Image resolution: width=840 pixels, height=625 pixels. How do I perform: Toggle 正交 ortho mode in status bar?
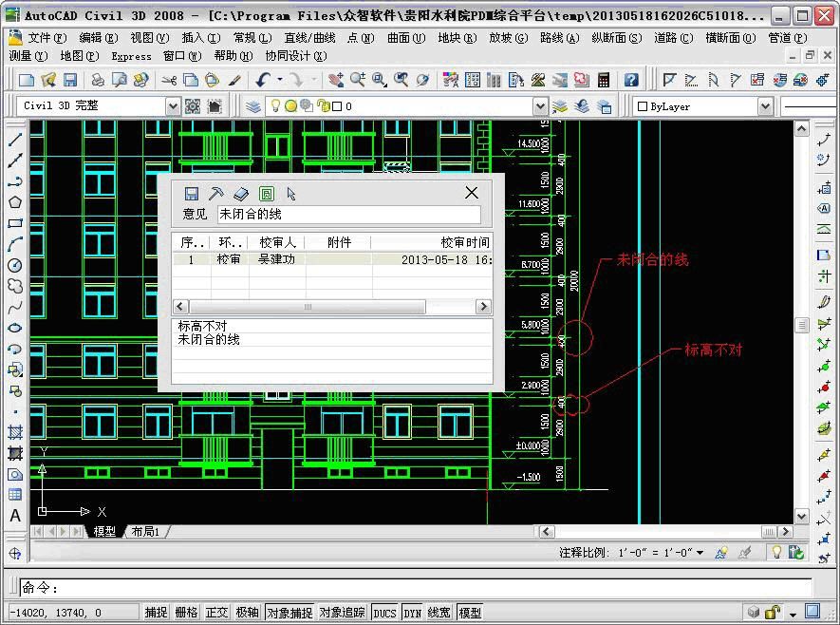(216, 613)
